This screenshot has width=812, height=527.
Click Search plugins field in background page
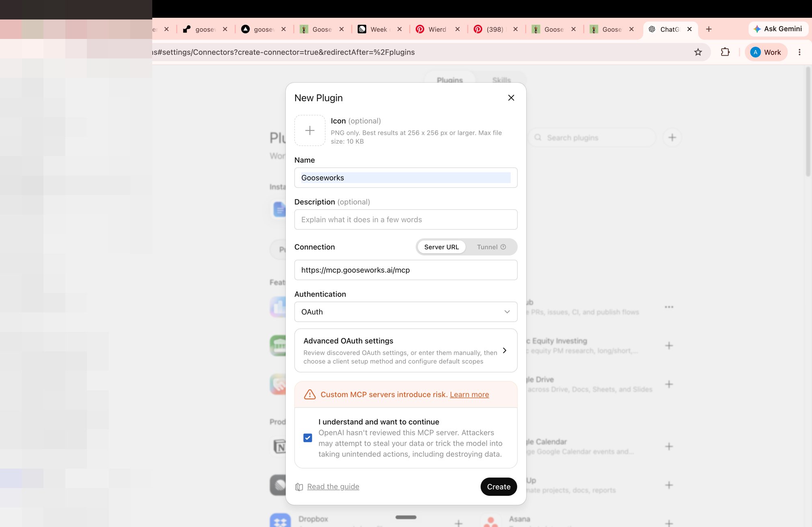[x=592, y=138]
